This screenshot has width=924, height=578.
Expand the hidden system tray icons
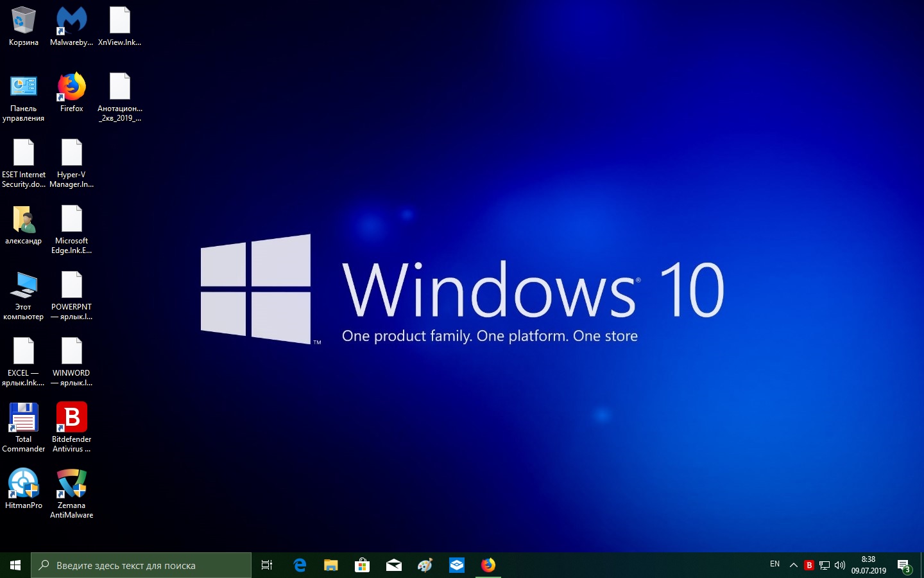point(794,565)
